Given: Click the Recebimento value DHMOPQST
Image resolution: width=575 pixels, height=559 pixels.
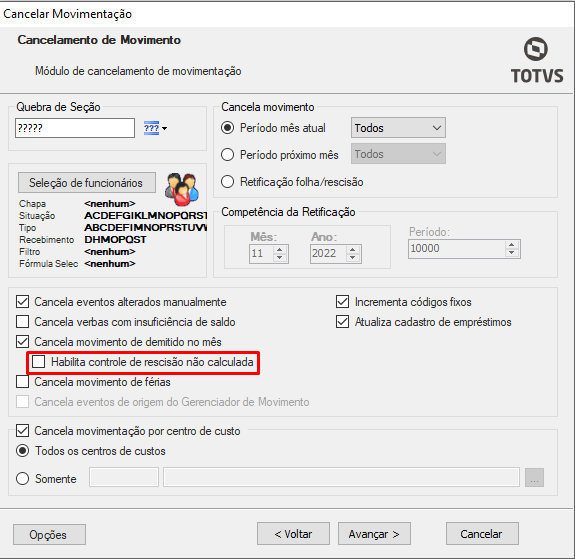Looking at the screenshot, I should point(115,240).
